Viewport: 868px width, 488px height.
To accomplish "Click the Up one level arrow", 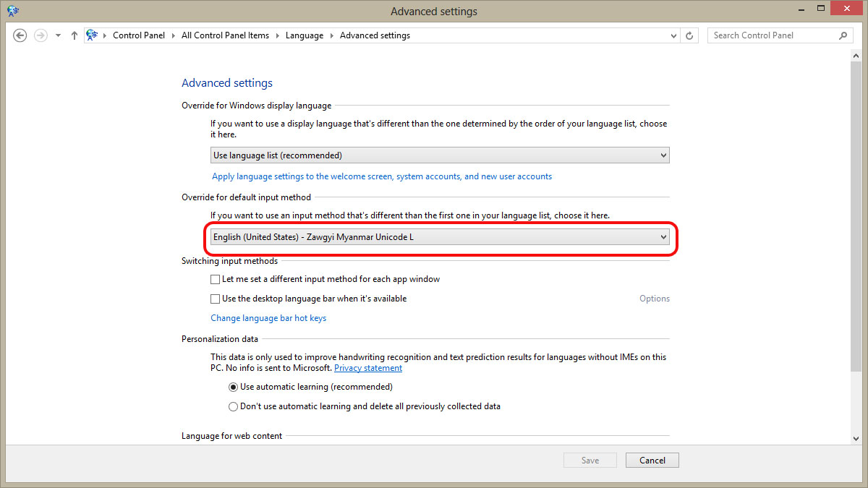I will 75,35.
